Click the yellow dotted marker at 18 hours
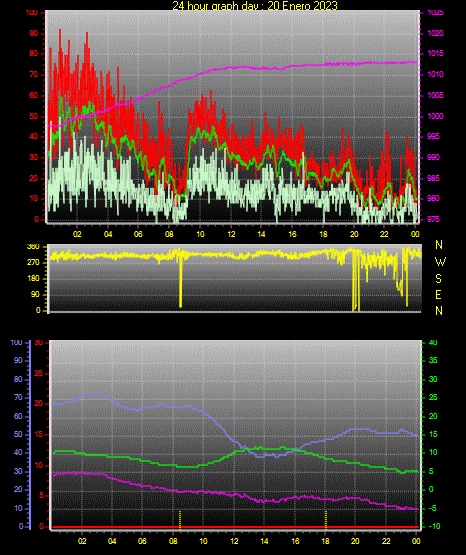 (x=326, y=520)
